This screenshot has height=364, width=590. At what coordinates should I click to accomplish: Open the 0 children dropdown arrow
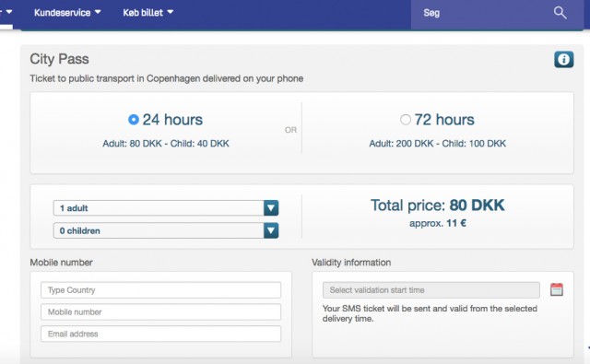tap(271, 230)
